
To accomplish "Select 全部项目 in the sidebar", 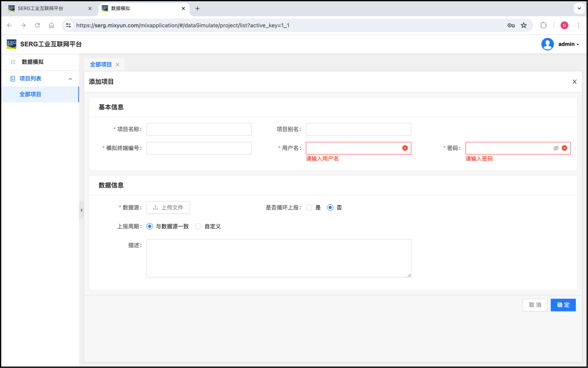I will click(31, 94).
